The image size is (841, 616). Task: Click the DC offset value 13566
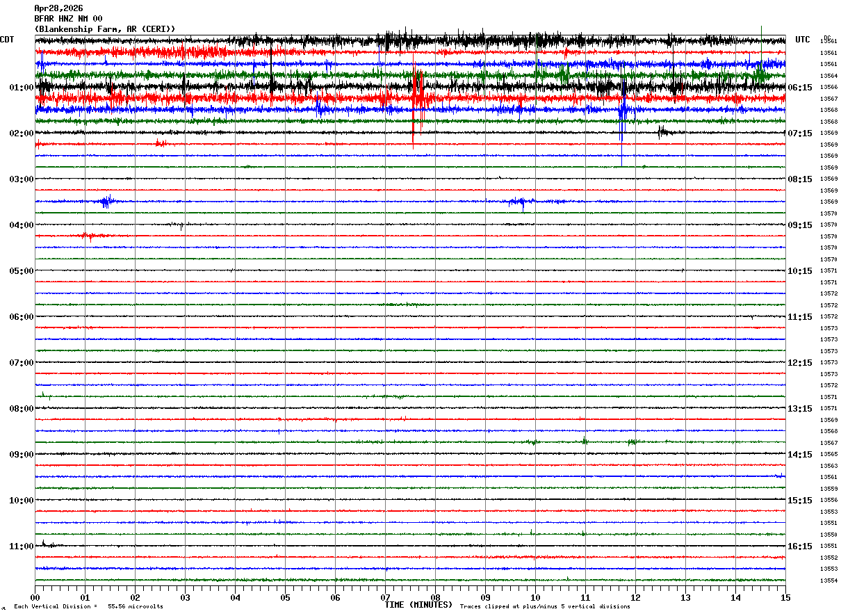[x=828, y=88]
